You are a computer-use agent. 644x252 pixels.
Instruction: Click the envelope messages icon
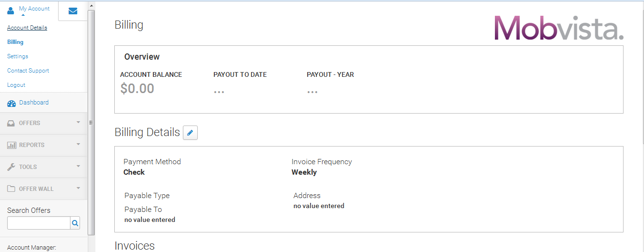click(73, 11)
